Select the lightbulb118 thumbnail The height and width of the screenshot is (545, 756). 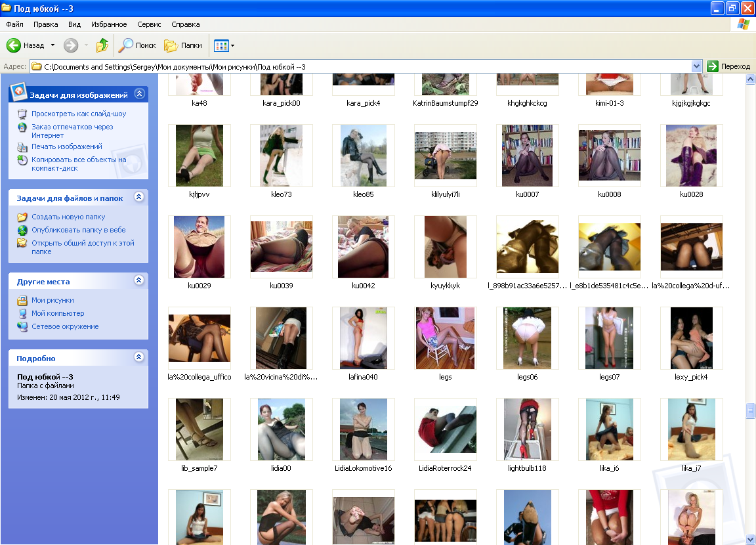(528, 429)
